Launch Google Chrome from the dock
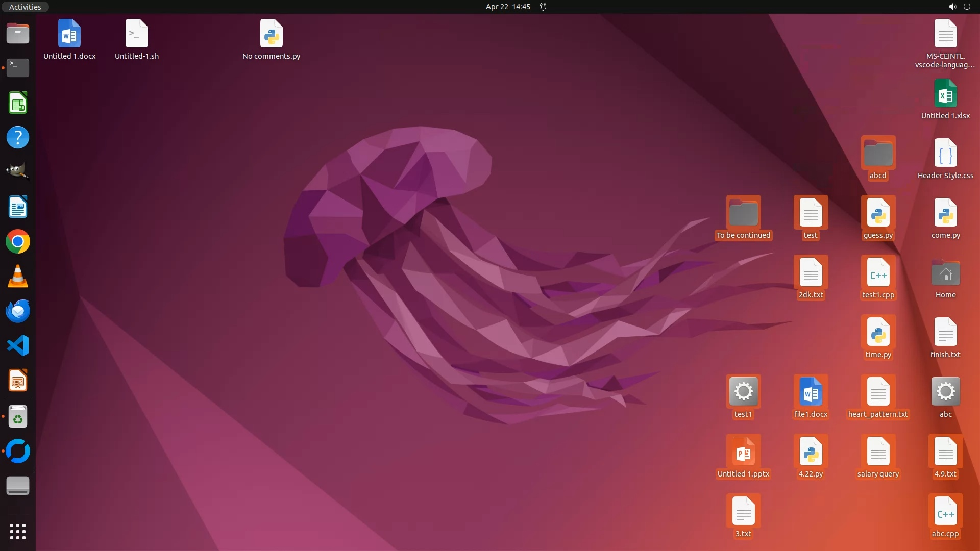 click(x=18, y=241)
